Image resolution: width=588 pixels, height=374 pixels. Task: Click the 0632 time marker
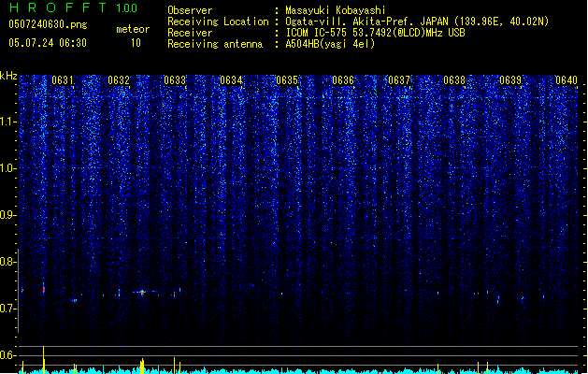tap(119, 80)
